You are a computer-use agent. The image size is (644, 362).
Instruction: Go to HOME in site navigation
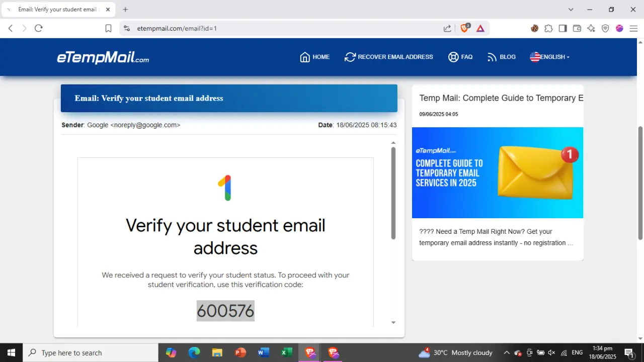pyautogui.click(x=314, y=57)
